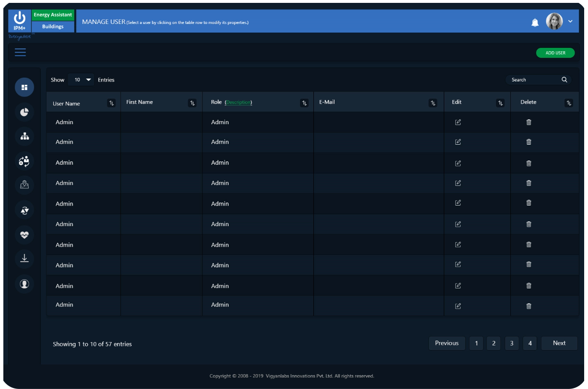This screenshot has height=389, width=588.
Task: Open the map location sidebar icon
Action: [x=24, y=185]
